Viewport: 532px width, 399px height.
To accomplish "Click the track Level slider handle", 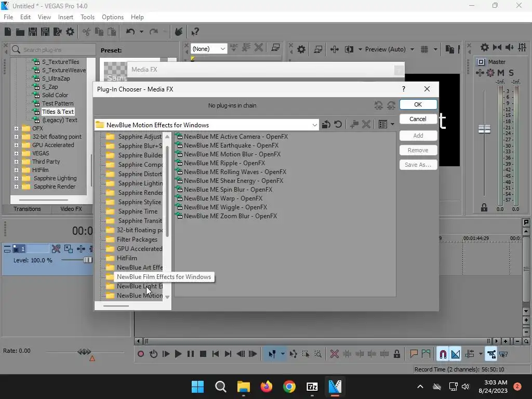I will (x=87, y=260).
